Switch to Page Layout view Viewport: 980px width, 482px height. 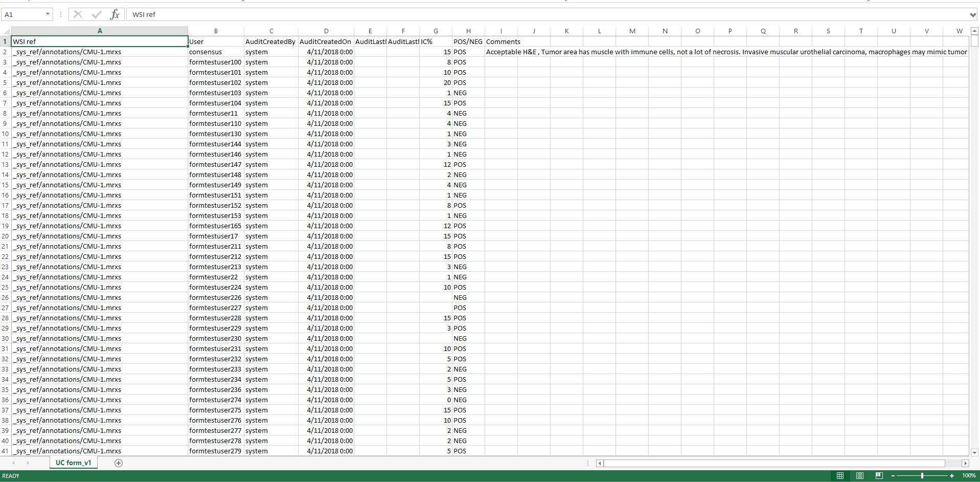[860, 476]
